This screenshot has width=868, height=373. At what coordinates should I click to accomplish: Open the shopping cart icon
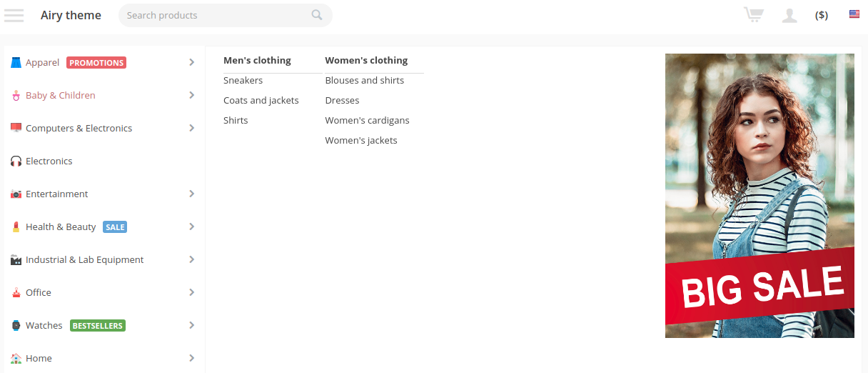[x=753, y=15]
